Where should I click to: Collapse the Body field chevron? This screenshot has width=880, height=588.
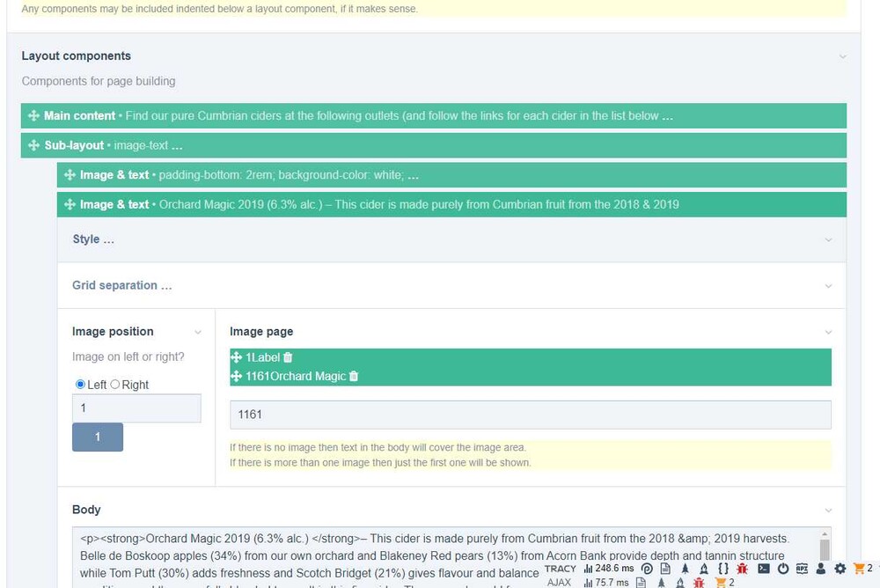point(828,510)
